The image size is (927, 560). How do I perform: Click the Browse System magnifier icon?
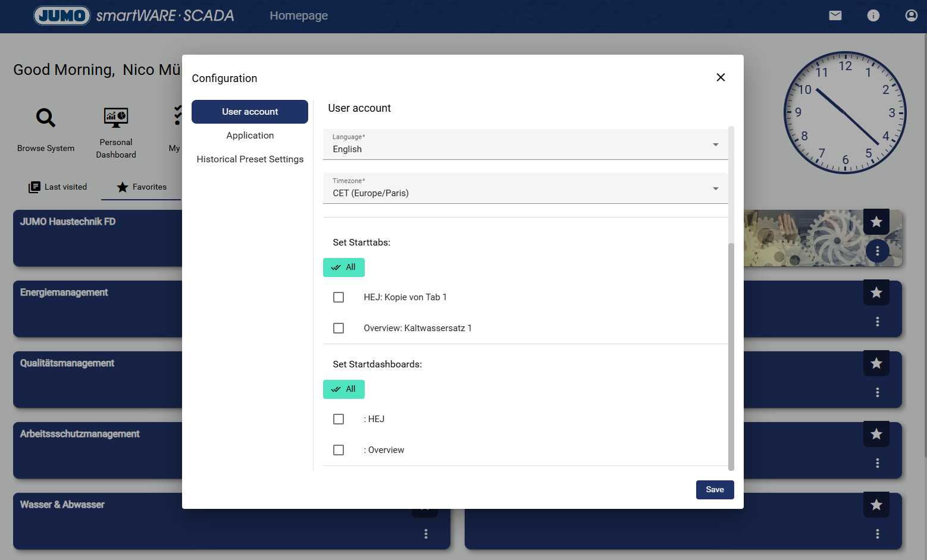coord(46,118)
